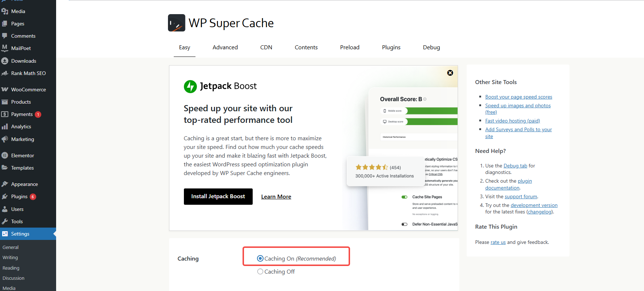Expand the Appearance menu
644x291 pixels.
pyautogui.click(x=24, y=184)
